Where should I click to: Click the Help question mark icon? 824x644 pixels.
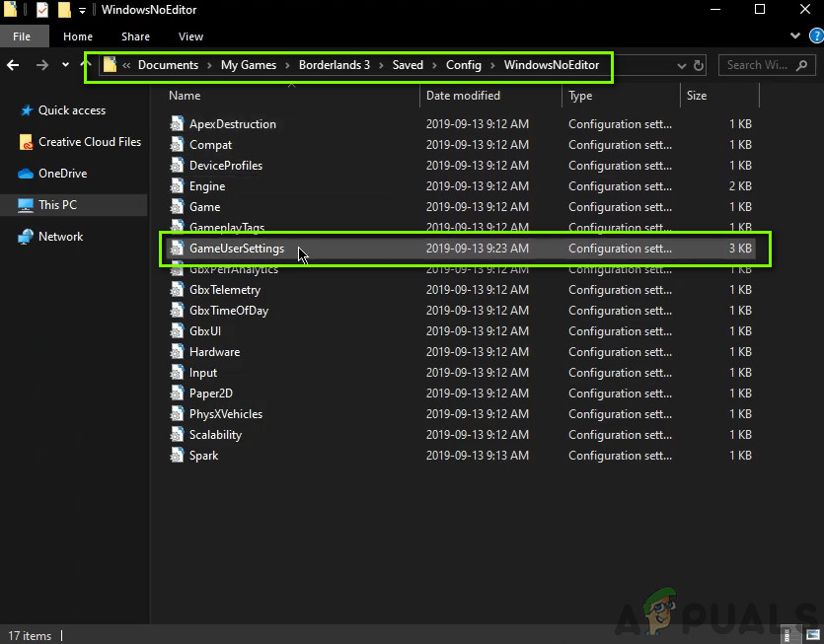coord(815,36)
